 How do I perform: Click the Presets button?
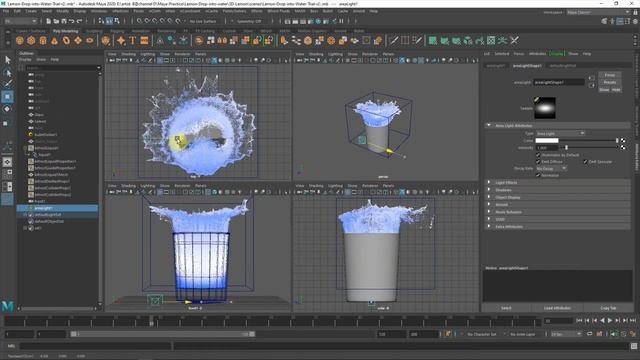tap(610, 82)
